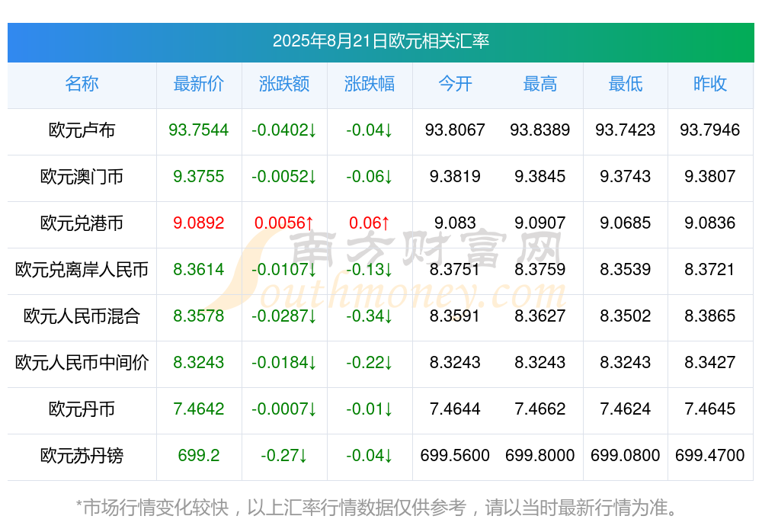762x532 pixels.
Task: Select previous close 9.0836
Action: [710, 223]
